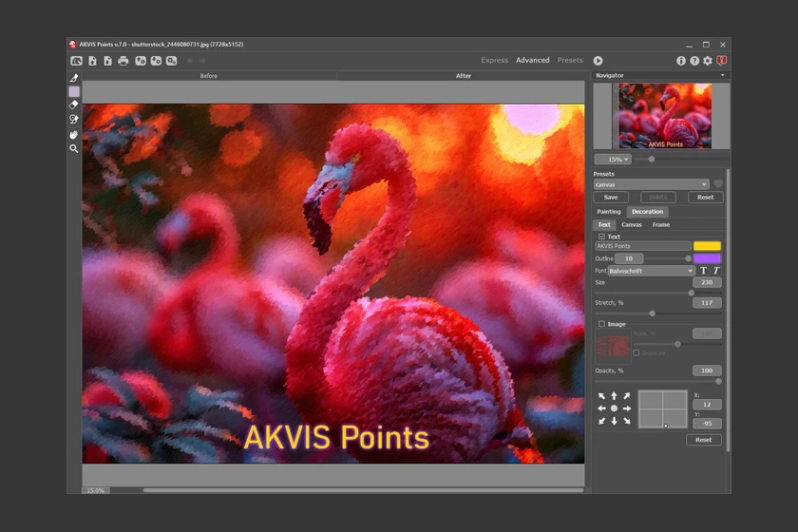This screenshot has width=798, height=532.
Task: Click the Delete preset button
Action: (x=658, y=197)
